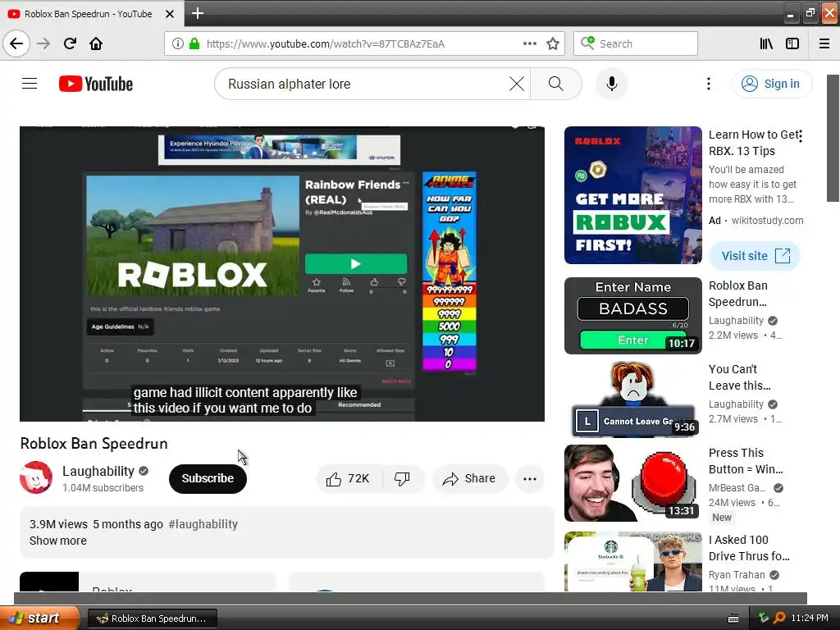Show site information icon in address bar
The width and height of the screenshot is (840, 630).
(x=177, y=43)
